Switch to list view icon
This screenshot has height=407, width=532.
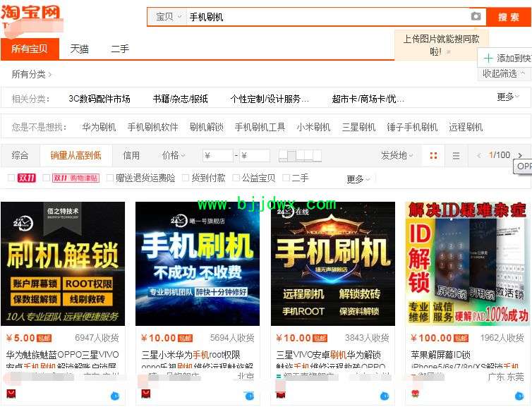tap(456, 156)
